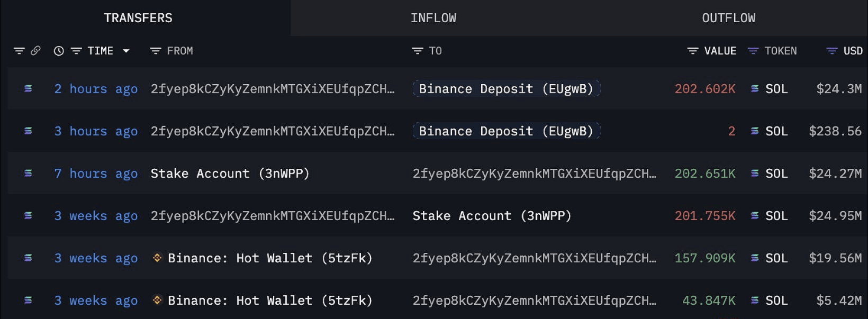Screen dimensions: 868x319
Task: Click the TIME column header filter icon
Action: click(76, 51)
